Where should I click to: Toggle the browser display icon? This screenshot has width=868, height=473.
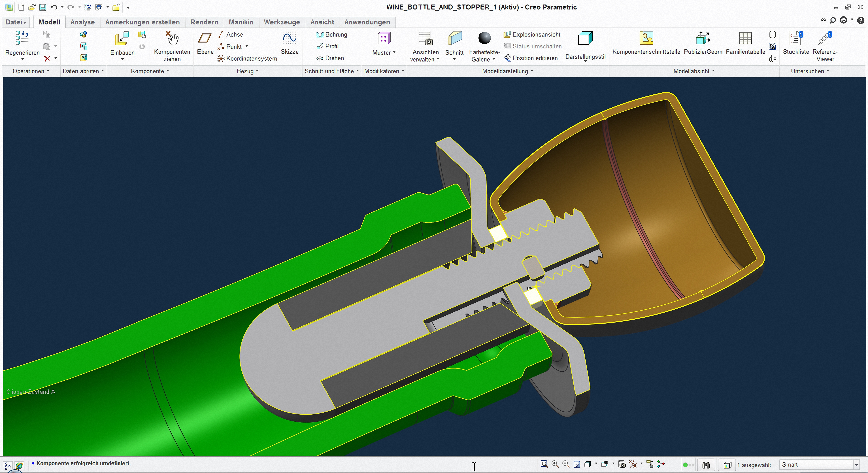pos(20,466)
